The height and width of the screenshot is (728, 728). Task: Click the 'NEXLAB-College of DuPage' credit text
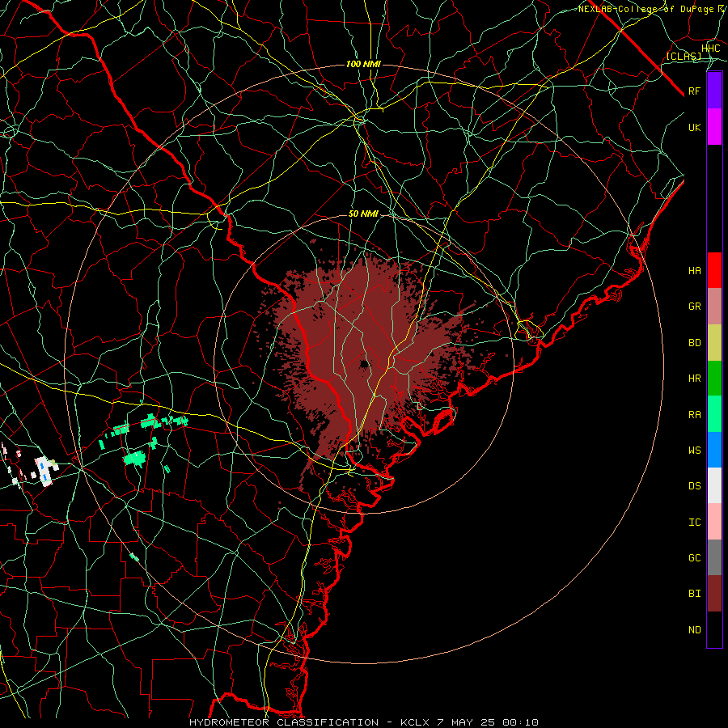(648, 9)
